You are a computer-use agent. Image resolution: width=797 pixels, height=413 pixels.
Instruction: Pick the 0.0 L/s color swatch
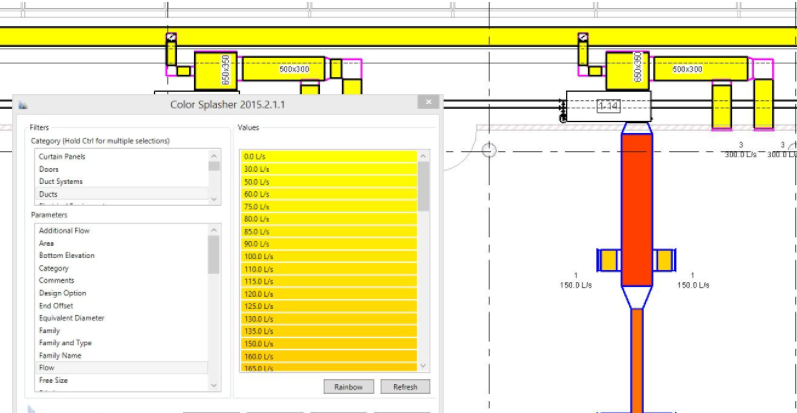tap(329, 156)
